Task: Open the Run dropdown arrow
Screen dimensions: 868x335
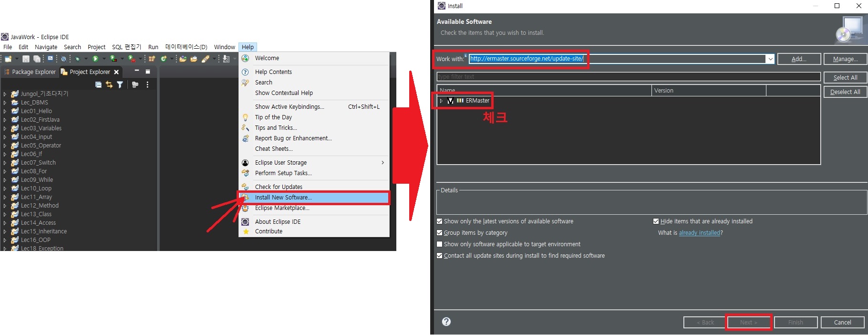Action: pyautogui.click(x=104, y=59)
